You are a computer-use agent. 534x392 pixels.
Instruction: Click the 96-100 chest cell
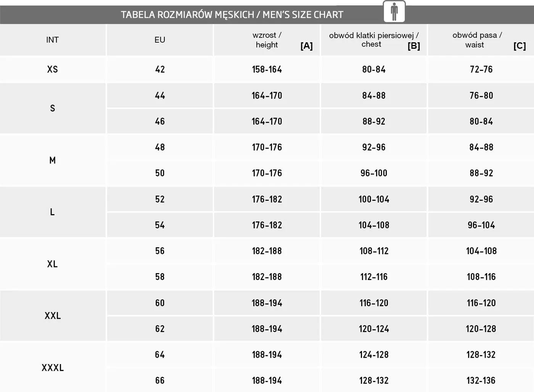tap(374, 173)
